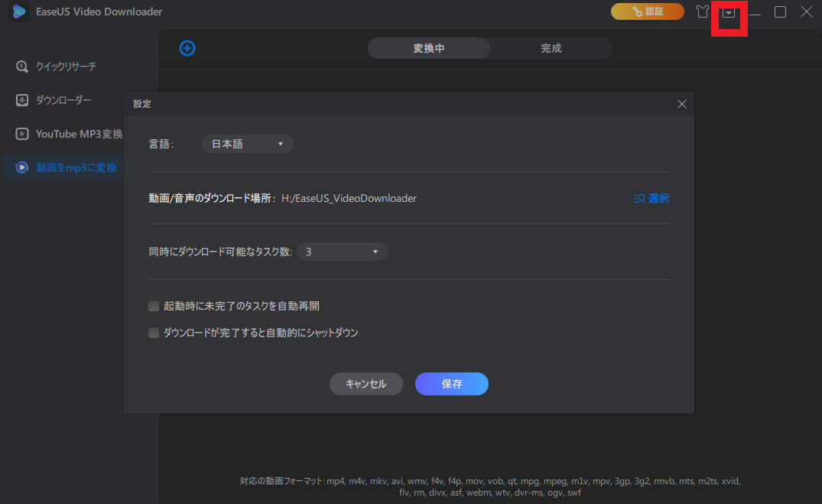Click the 認証 activation button
Image resolution: width=822 pixels, height=504 pixels.
click(648, 11)
